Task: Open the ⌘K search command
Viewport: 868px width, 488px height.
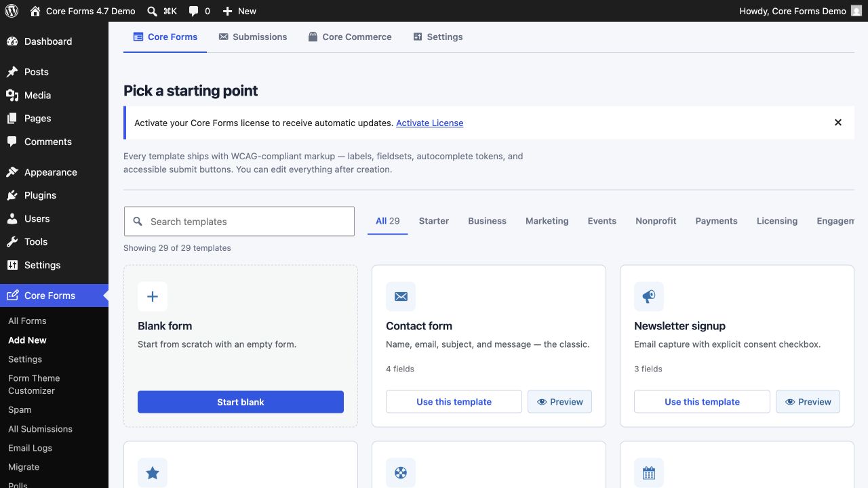Action: tap(162, 11)
